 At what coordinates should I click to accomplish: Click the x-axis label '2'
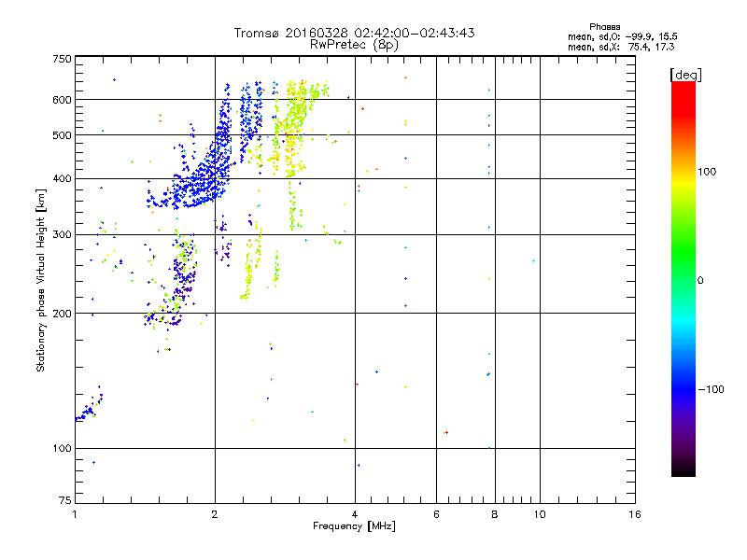tap(215, 514)
